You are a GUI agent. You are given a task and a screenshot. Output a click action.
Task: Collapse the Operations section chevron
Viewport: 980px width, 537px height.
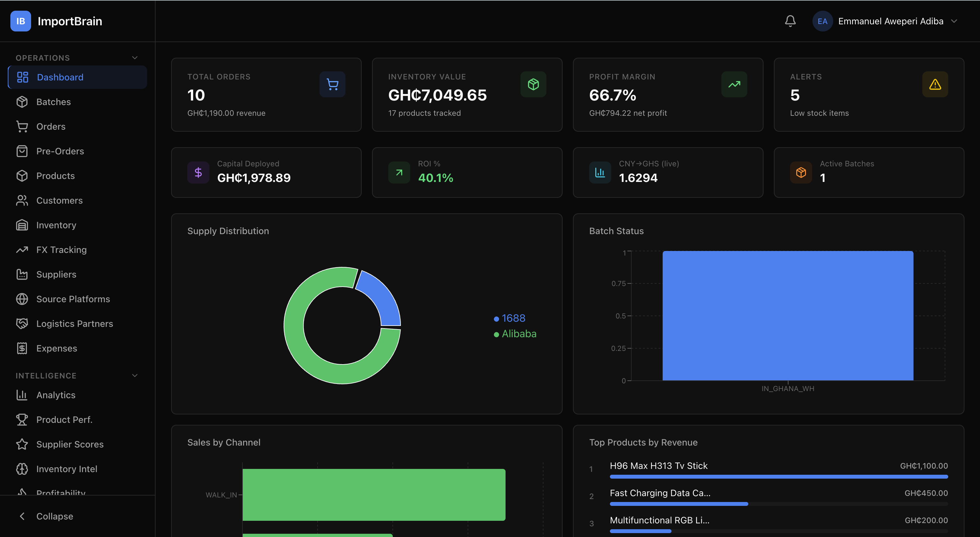(x=135, y=57)
